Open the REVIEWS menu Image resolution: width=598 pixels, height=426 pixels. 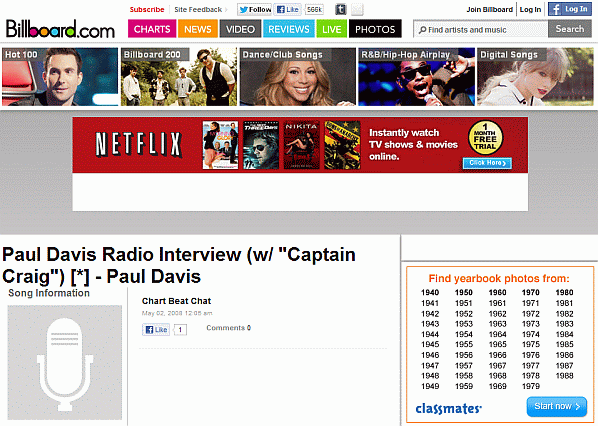(x=289, y=29)
